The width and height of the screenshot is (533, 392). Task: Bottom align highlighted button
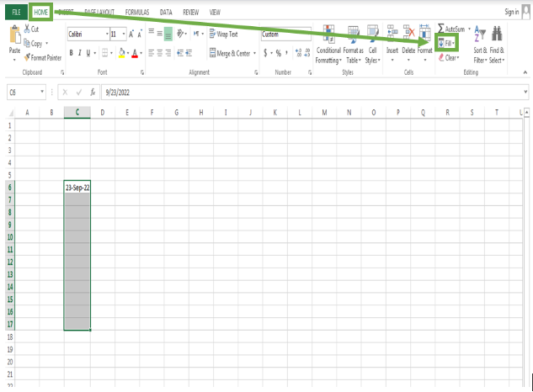[168, 34]
